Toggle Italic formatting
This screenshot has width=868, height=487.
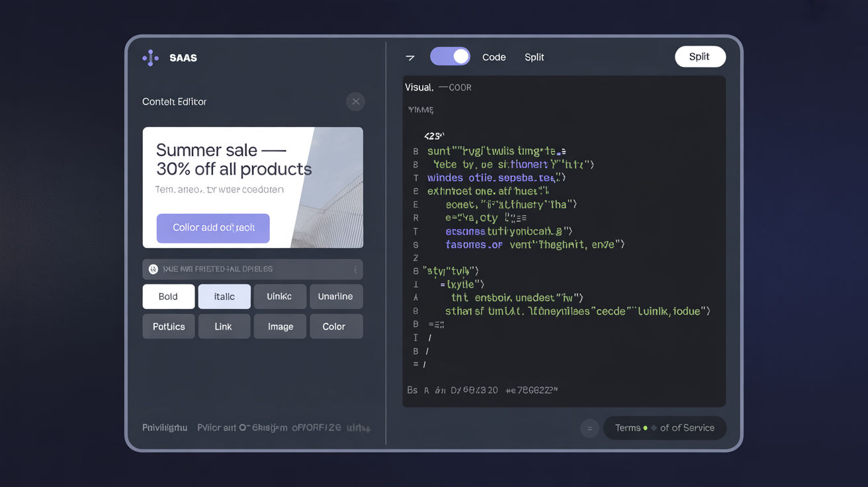224,296
